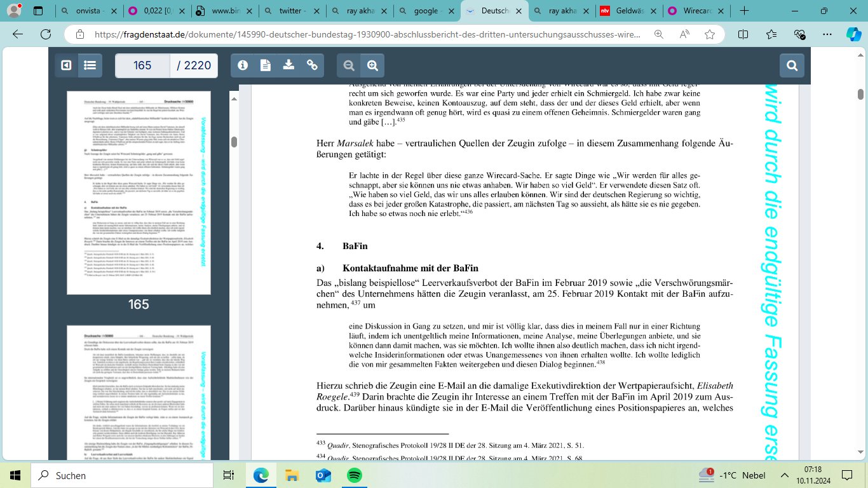Close the twitter tab
Viewport: 868px width, 488px height.
[x=317, y=11]
